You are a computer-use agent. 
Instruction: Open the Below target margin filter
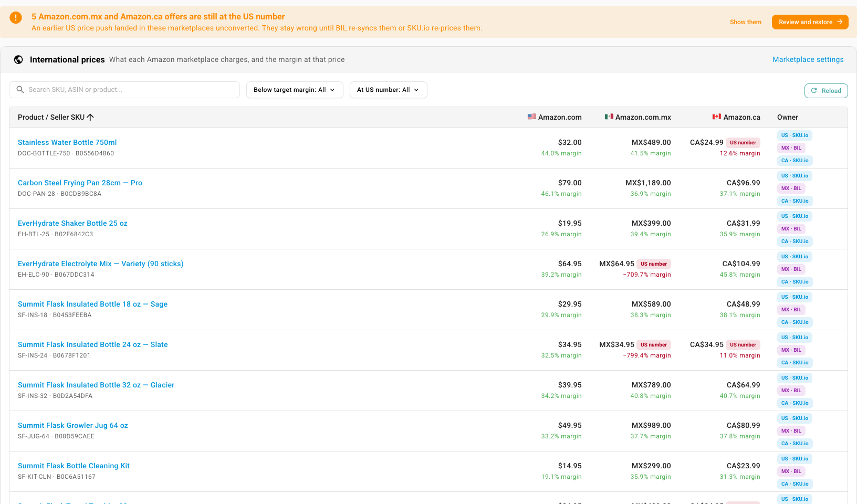295,90
